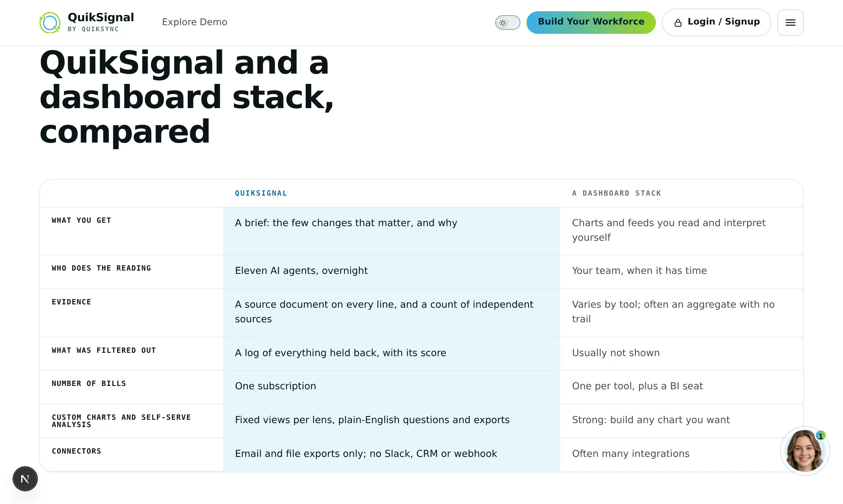Click the QUIKSIGNAL column header
The height and width of the screenshot is (504, 843).
pos(261,193)
